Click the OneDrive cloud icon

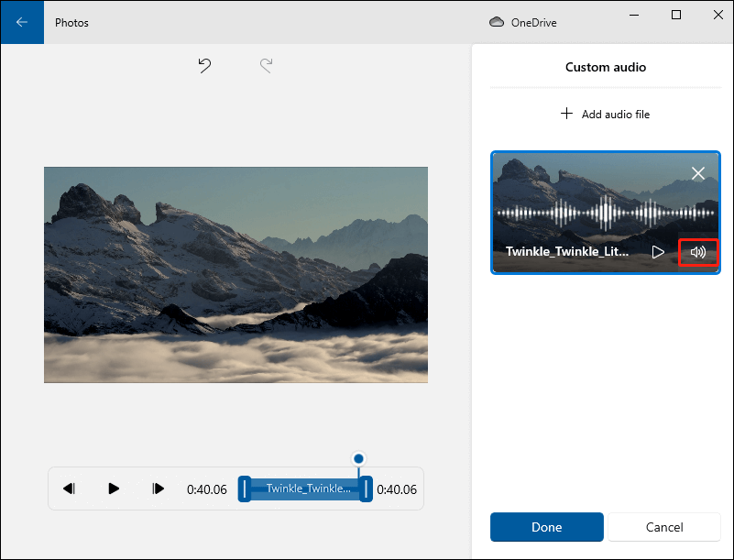click(496, 22)
